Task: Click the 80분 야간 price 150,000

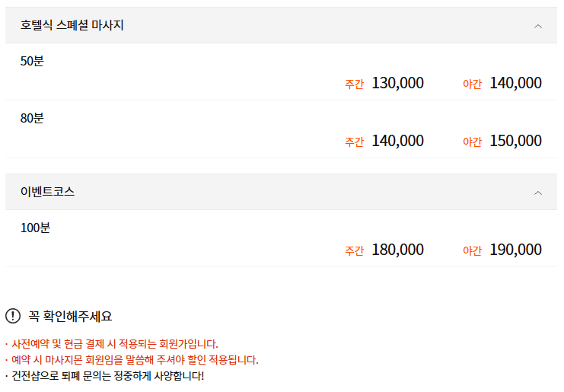Action: pos(515,141)
